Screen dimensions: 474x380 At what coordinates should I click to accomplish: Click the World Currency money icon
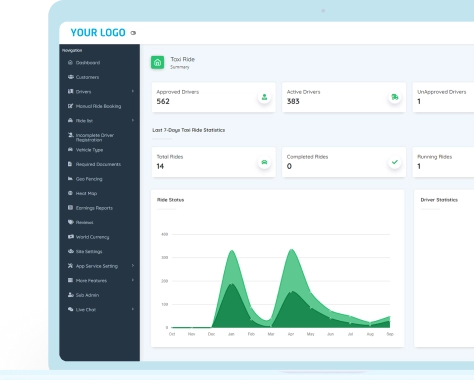pyautogui.click(x=70, y=237)
